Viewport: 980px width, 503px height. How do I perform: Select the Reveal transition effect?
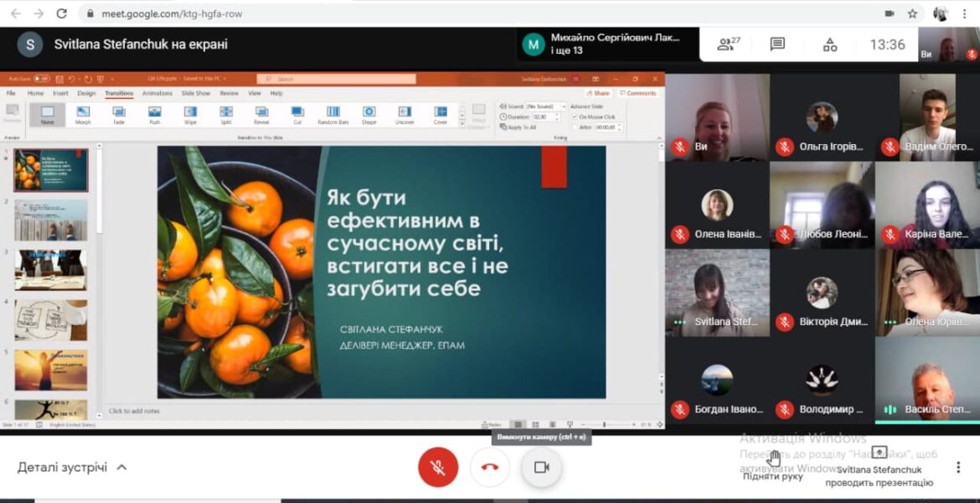262,115
